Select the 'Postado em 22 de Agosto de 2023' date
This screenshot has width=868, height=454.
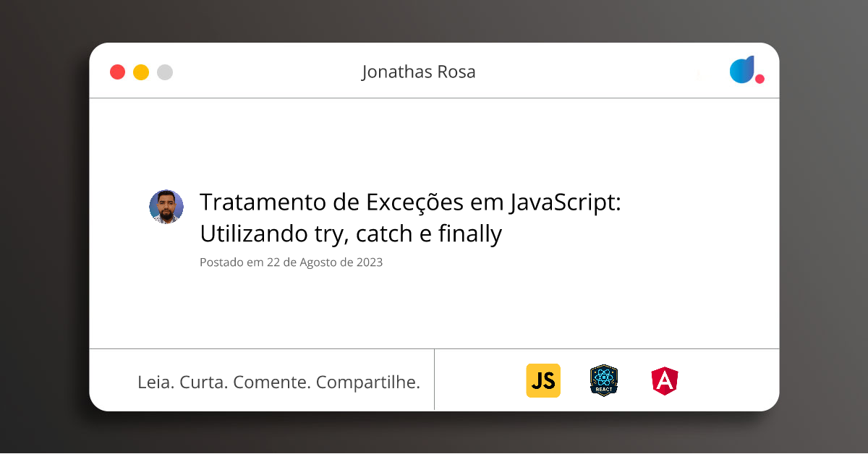[x=291, y=262]
